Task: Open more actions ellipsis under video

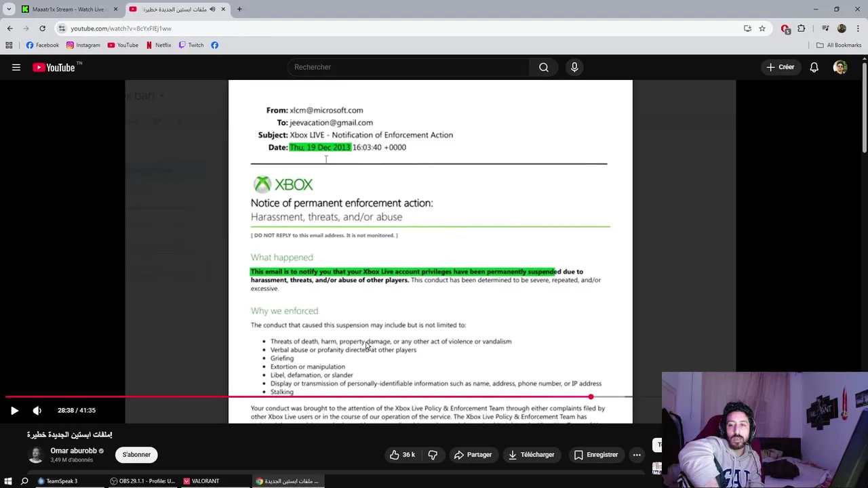Action: tap(637, 455)
